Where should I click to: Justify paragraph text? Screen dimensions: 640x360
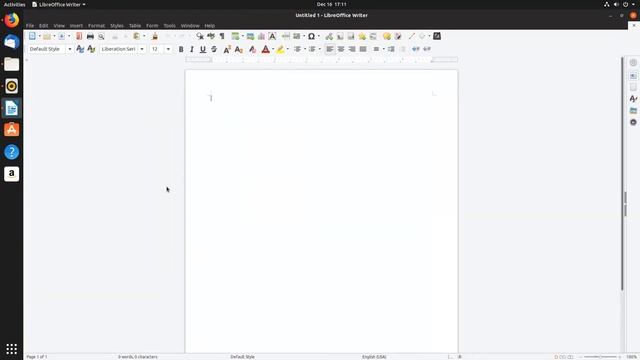[x=363, y=49]
